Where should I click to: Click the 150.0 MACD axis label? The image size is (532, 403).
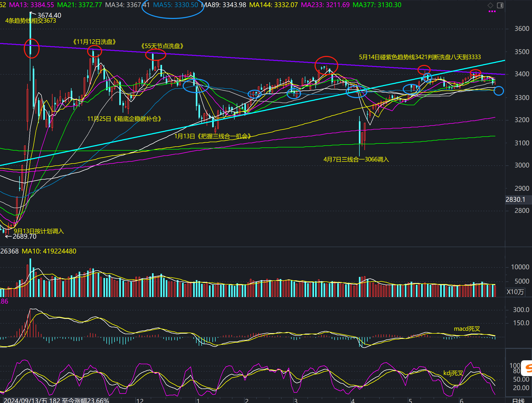[521, 323]
